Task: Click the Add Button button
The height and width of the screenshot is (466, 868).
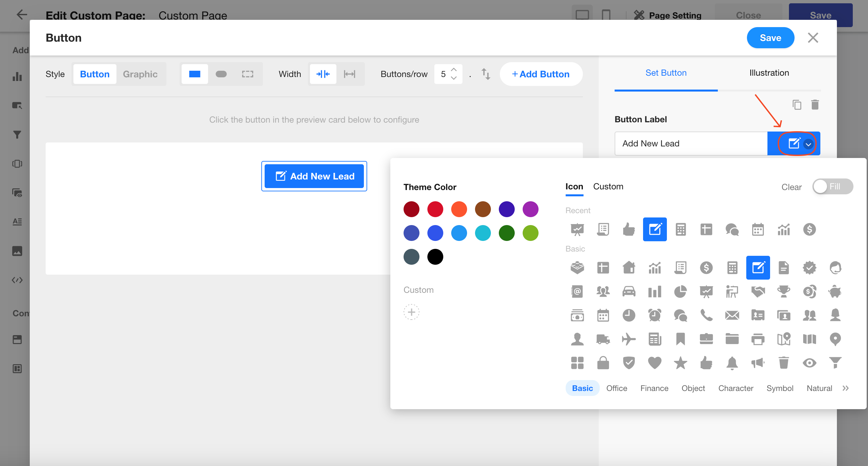Action: (x=541, y=74)
